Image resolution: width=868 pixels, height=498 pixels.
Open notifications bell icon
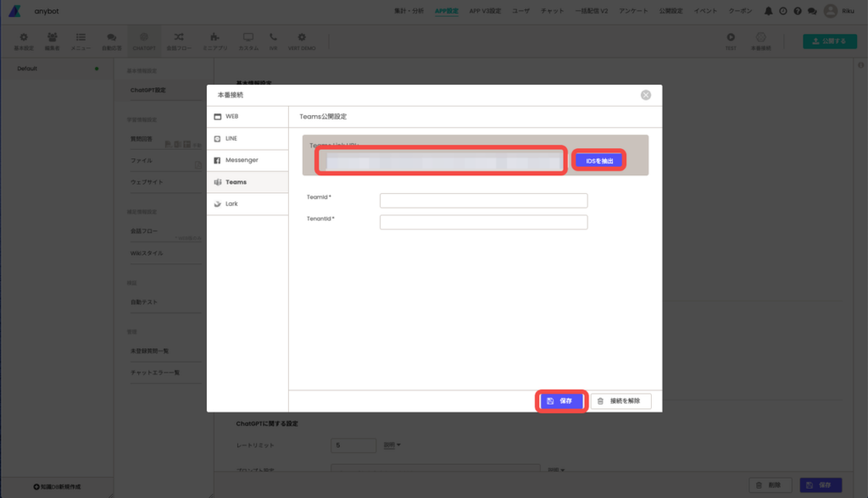click(768, 11)
